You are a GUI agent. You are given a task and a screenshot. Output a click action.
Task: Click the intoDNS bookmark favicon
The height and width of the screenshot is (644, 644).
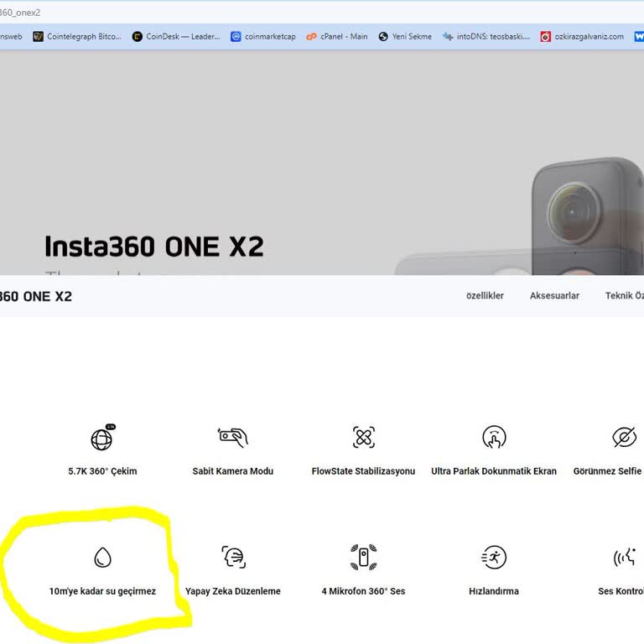pyautogui.click(x=448, y=37)
